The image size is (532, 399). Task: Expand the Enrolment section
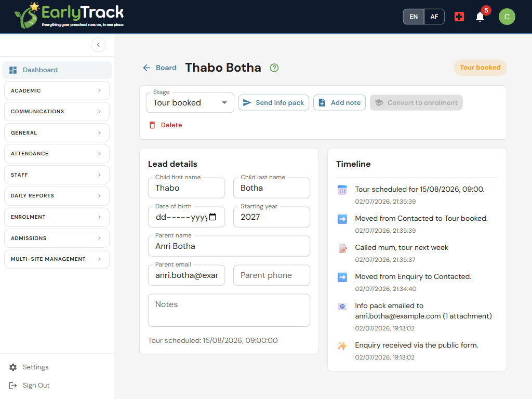57,217
